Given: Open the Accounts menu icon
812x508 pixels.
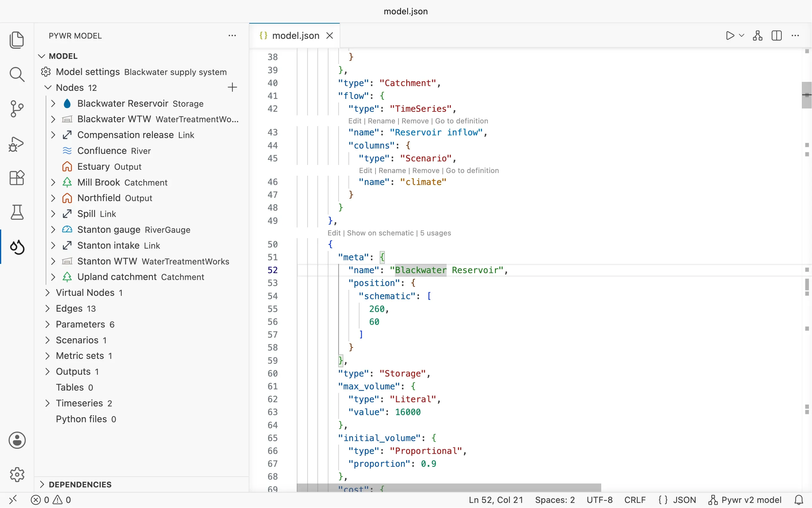Looking at the screenshot, I should (17, 440).
